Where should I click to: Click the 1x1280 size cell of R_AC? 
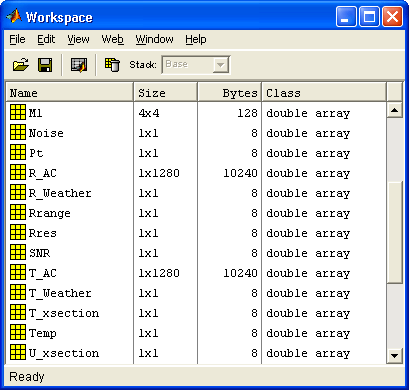[x=159, y=173]
